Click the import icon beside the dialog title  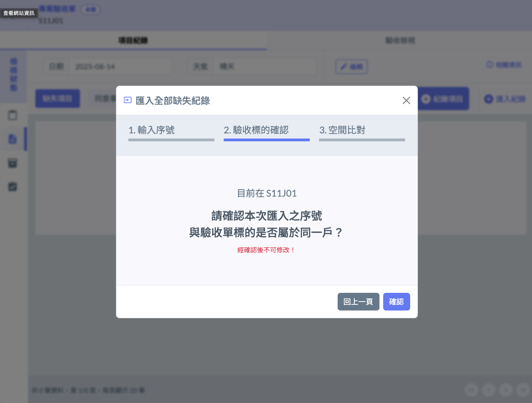(x=127, y=100)
